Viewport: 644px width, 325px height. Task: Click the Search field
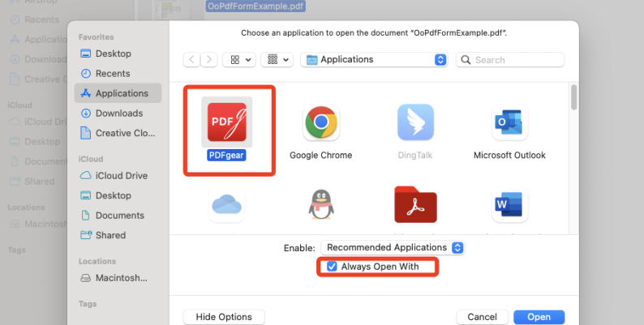coord(510,59)
